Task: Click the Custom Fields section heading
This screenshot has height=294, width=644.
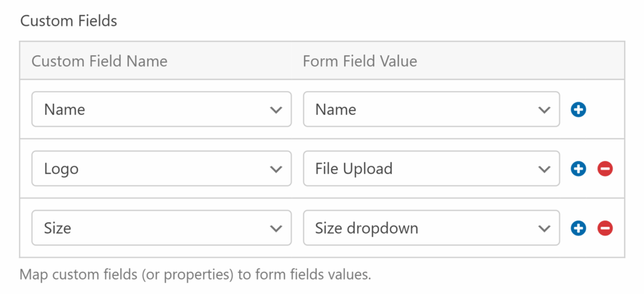Action: tap(69, 21)
